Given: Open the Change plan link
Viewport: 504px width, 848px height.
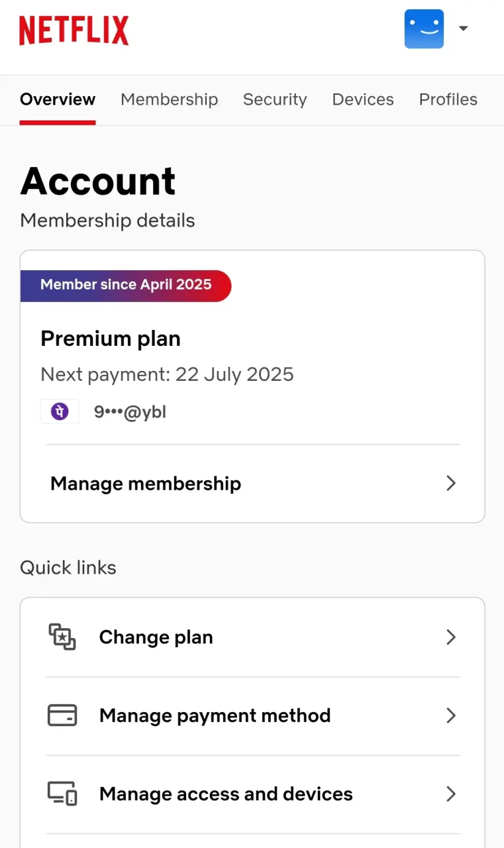Looking at the screenshot, I should click(x=252, y=637).
